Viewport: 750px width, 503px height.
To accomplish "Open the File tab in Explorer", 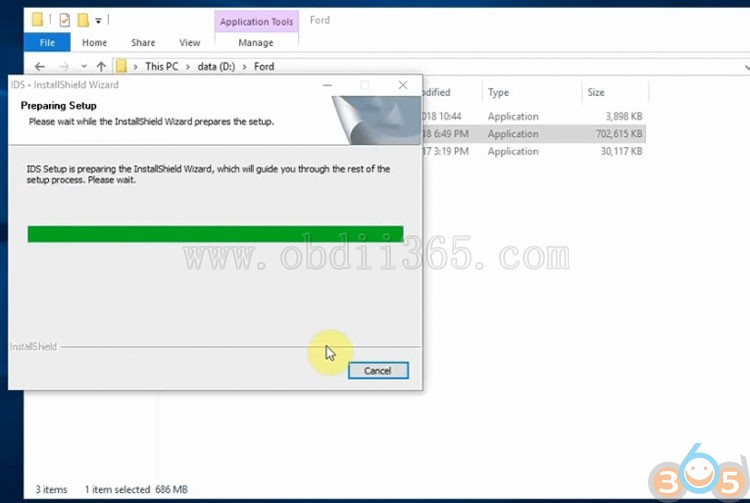I will (x=47, y=43).
